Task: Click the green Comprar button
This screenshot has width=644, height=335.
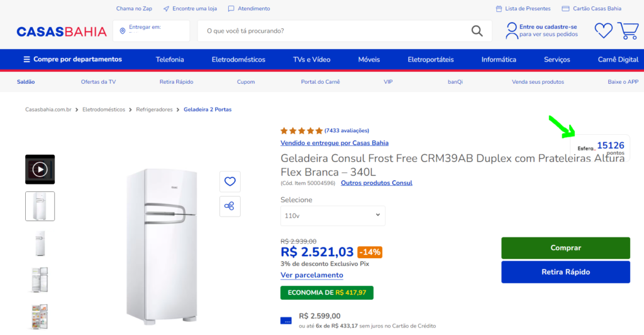Action: (565, 248)
